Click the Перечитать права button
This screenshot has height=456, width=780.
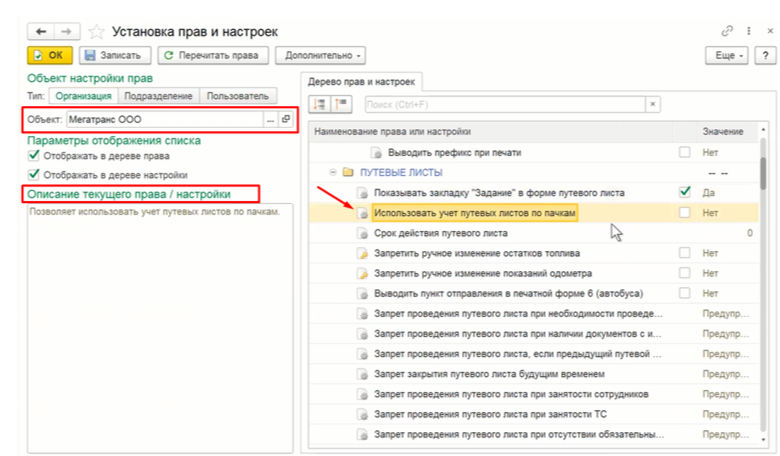[213, 55]
